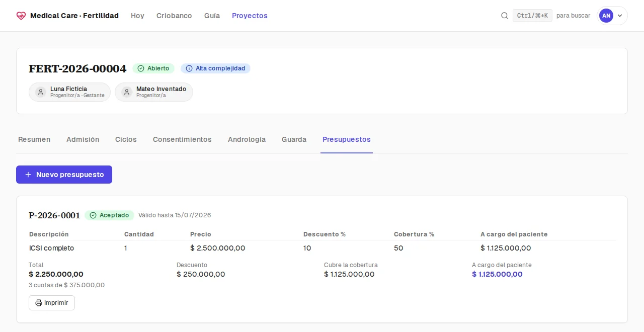Click the Medical Care heart logo icon

coord(21,16)
